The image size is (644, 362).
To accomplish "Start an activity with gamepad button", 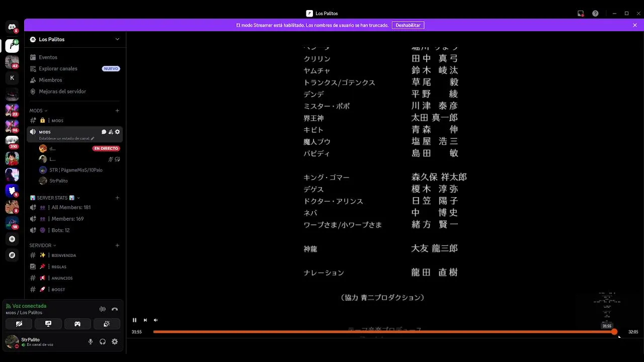I will [77, 324].
